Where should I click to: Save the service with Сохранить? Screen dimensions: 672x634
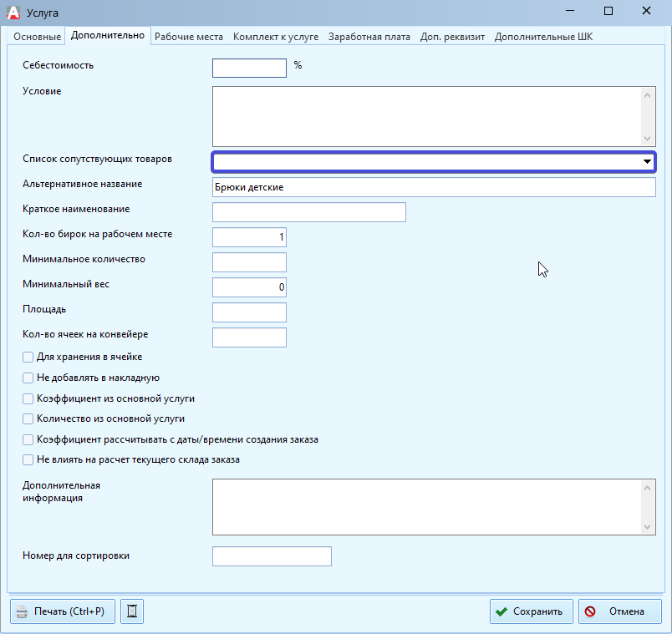click(x=532, y=611)
